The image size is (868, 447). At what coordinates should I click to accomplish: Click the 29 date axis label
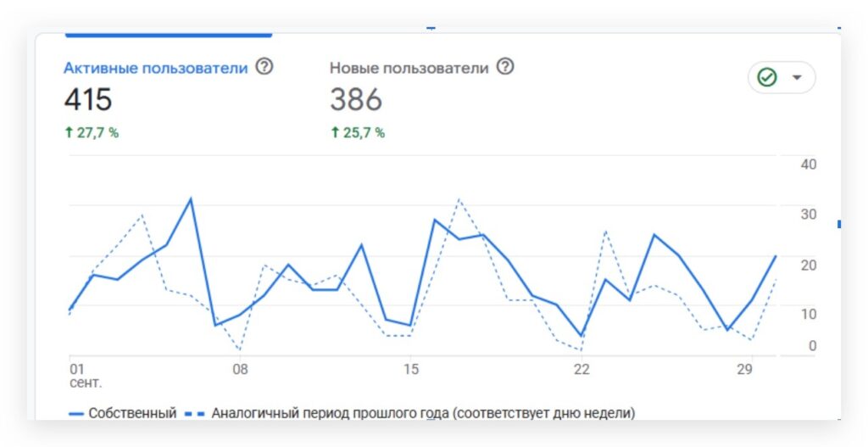click(745, 370)
